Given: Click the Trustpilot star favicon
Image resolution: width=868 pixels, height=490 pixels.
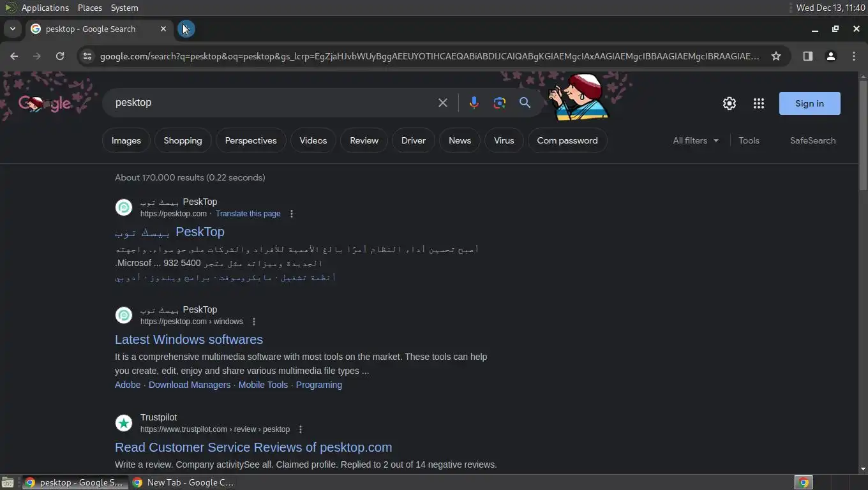Looking at the screenshot, I should pyautogui.click(x=124, y=423).
